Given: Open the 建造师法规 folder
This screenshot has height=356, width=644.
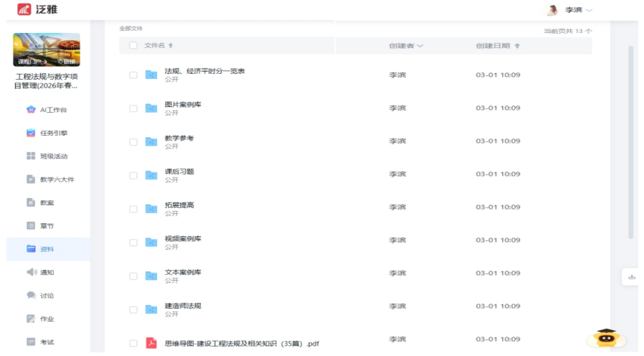Looking at the screenshot, I should [183, 305].
